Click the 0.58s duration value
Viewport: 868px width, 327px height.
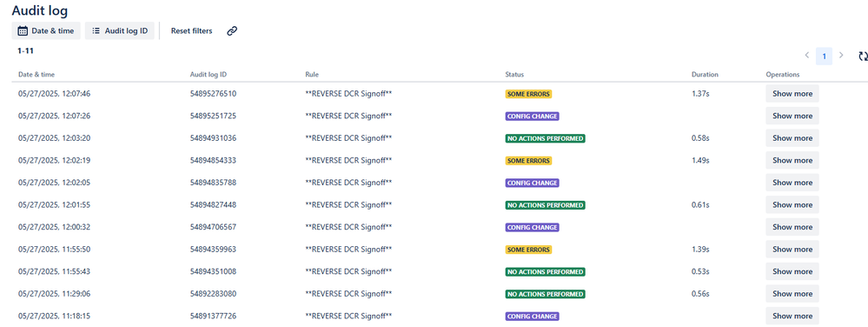(x=700, y=138)
